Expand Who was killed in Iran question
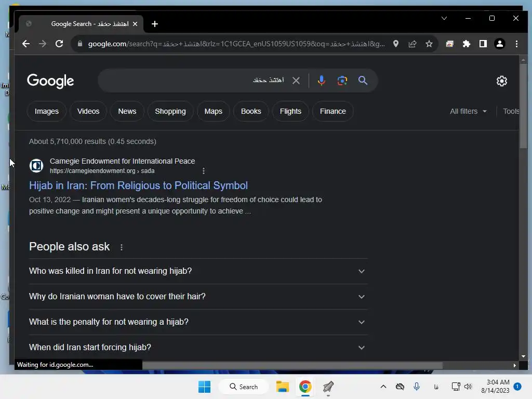The height and width of the screenshot is (399, 532). tap(198, 271)
